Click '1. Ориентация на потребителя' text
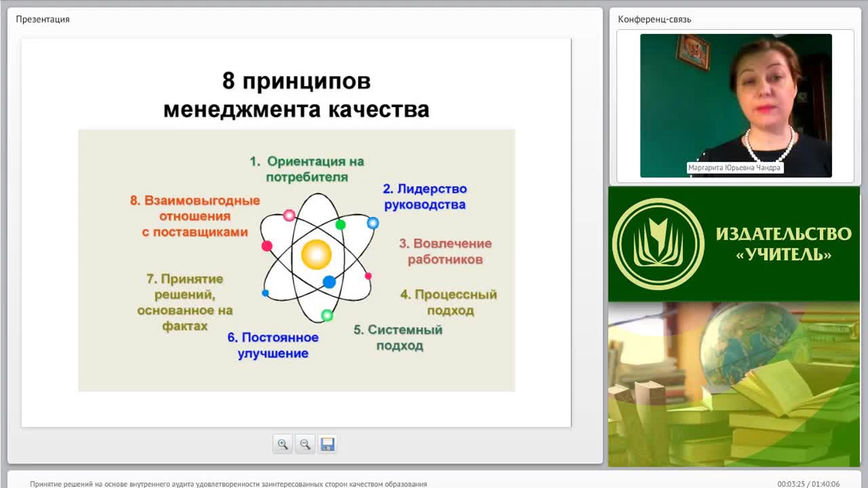This screenshot has width=868, height=488. click(x=307, y=169)
